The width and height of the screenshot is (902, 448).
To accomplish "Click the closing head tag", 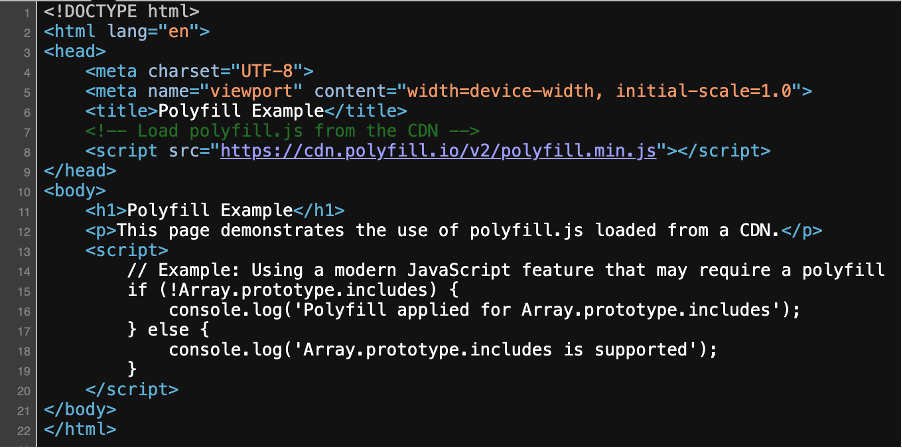I will point(75,170).
